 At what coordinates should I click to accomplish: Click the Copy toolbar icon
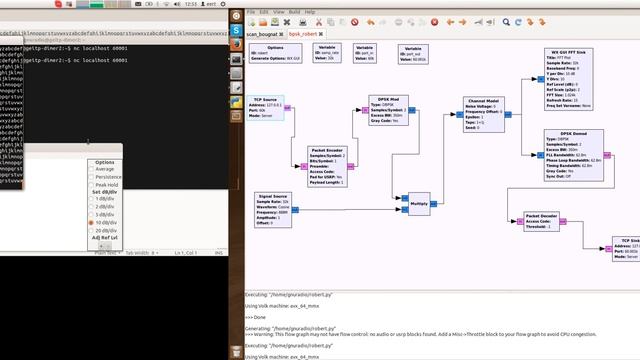pyautogui.click(x=331, y=22)
